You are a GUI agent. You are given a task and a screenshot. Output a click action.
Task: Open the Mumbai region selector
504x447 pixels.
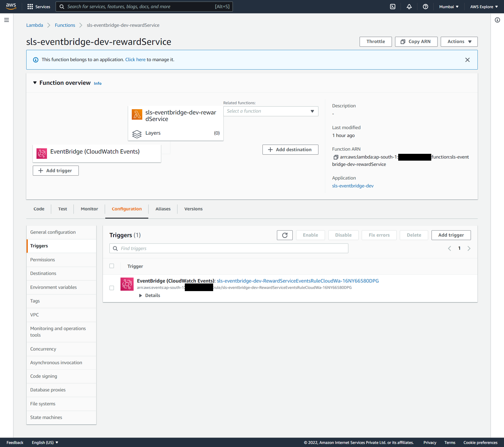point(449,7)
